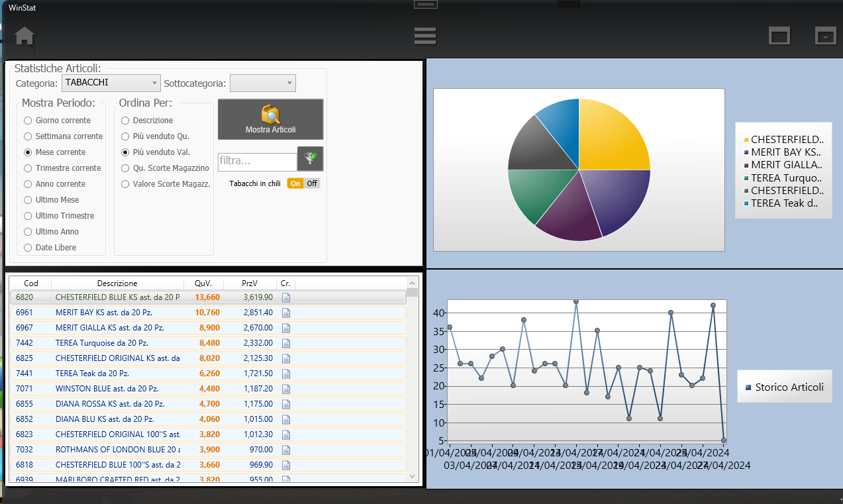Click the table scrollbar up arrow

(412, 283)
